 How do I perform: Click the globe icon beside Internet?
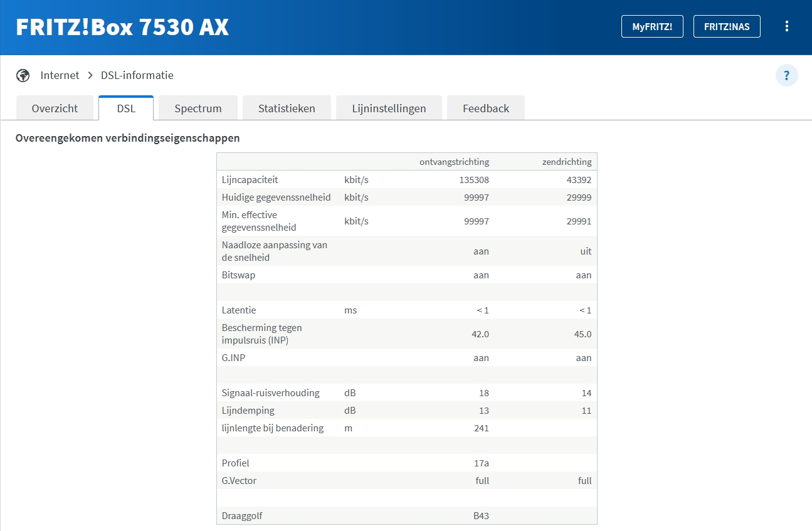click(x=23, y=75)
